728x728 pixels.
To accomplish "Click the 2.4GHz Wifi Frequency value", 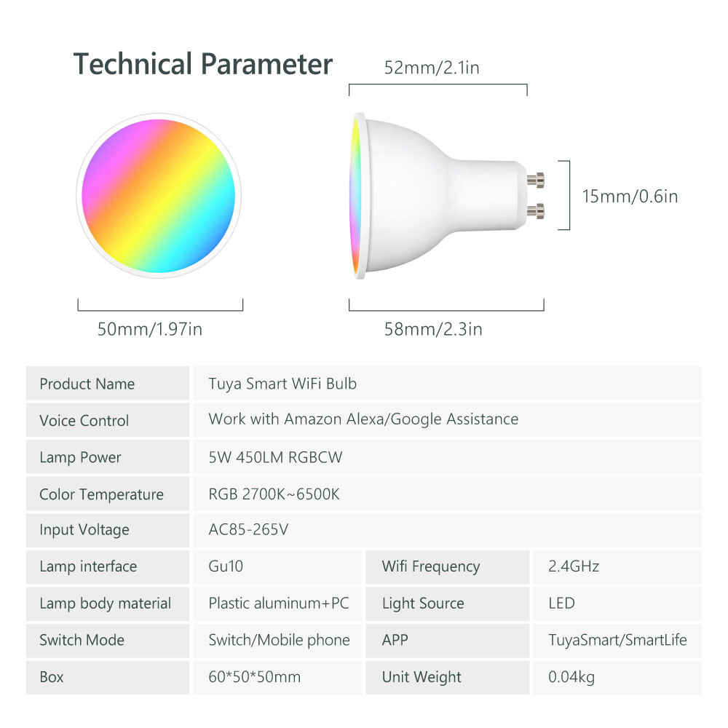I will 574,566.
